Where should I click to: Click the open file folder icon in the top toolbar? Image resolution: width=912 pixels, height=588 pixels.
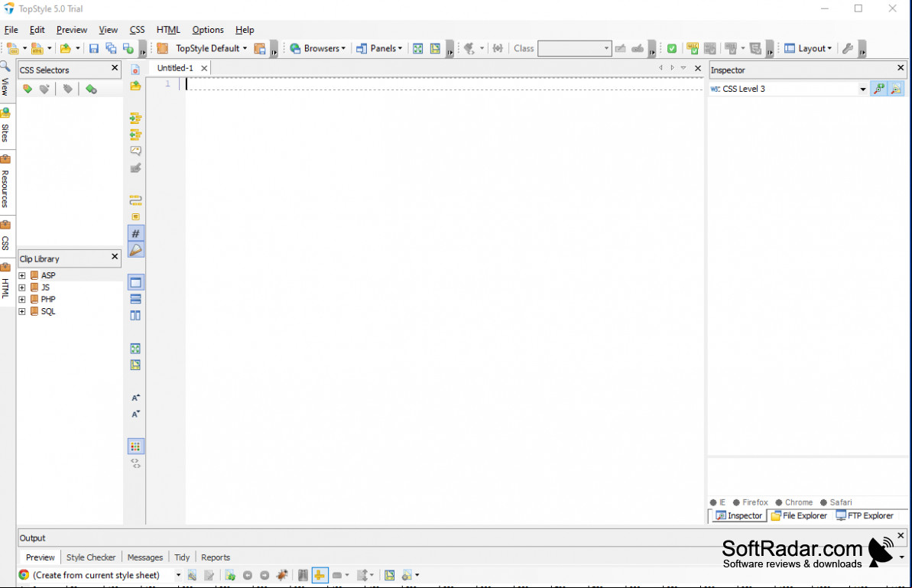(66, 48)
